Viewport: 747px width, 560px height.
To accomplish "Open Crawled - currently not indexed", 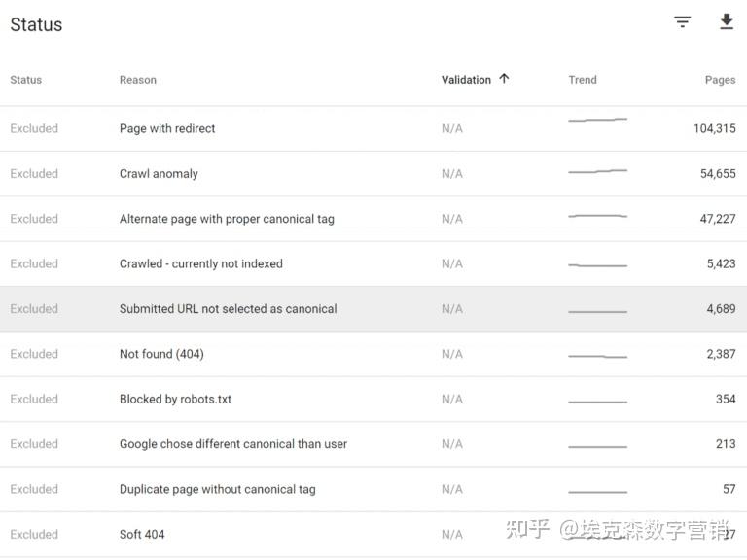I will tap(201, 263).
